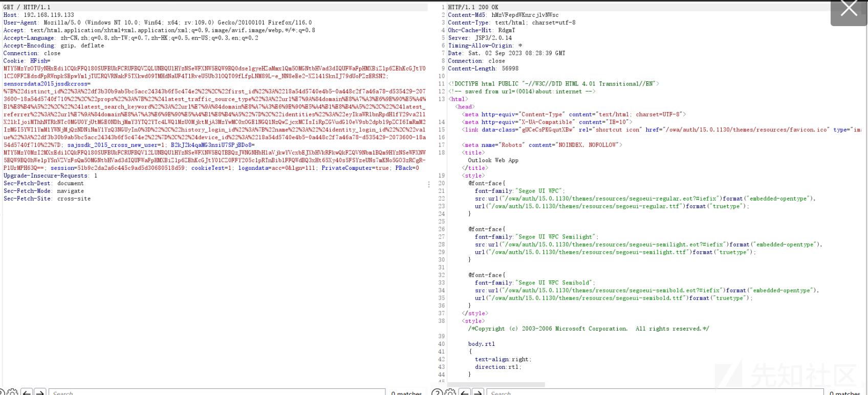Click the Microsoft Corporation copyright comment

pyautogui.click(x=589, y=328)
